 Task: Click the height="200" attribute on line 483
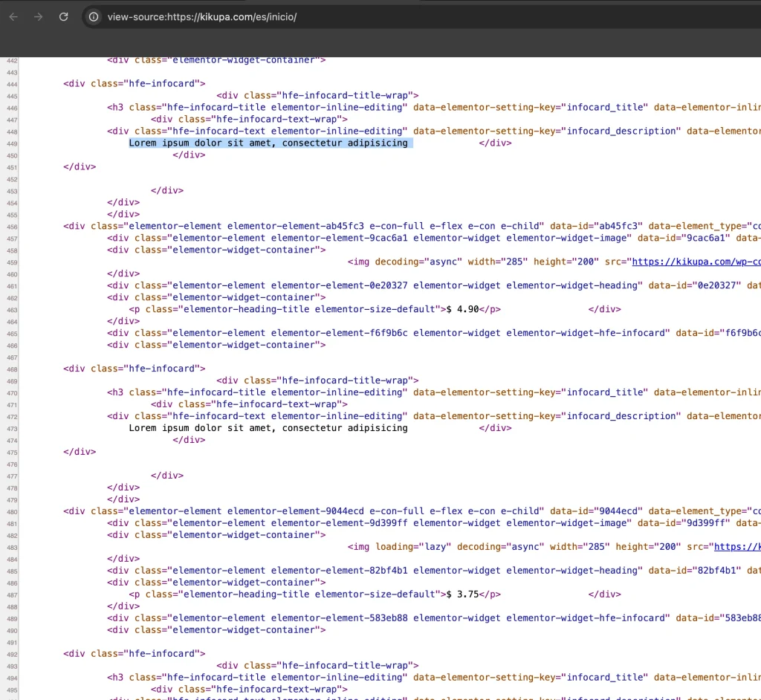pos(648,547)
